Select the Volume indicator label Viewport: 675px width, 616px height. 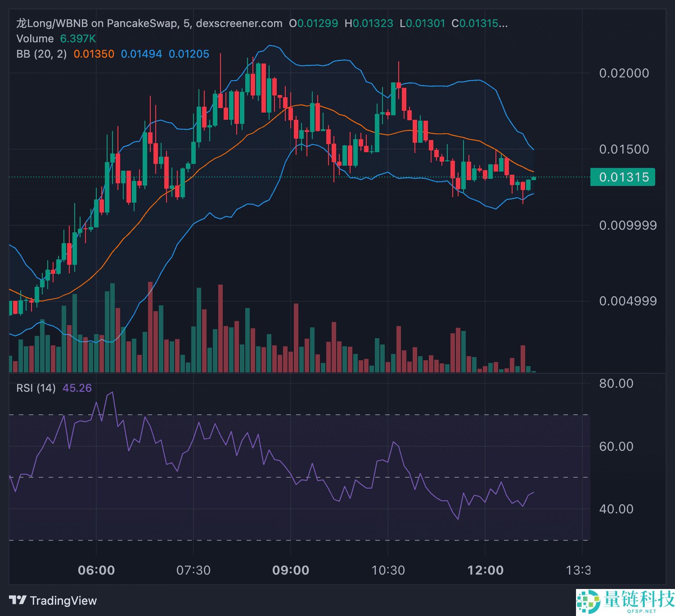click(35, 39)
